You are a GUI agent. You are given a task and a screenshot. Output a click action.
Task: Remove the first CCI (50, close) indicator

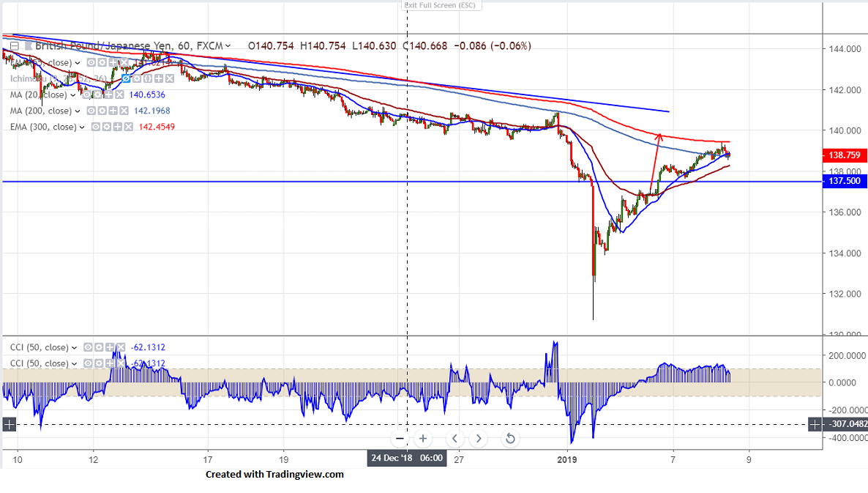click(x=121, y=347)
